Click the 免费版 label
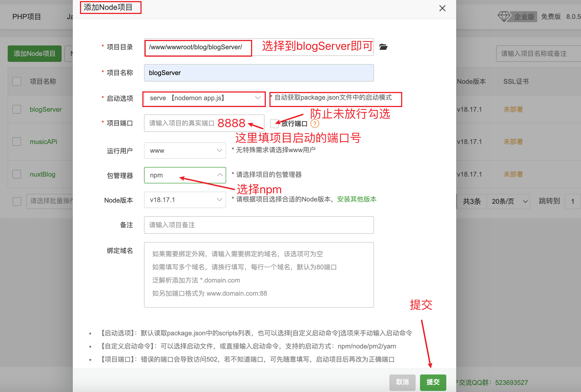581x392 pixels. tap(551, 17)
